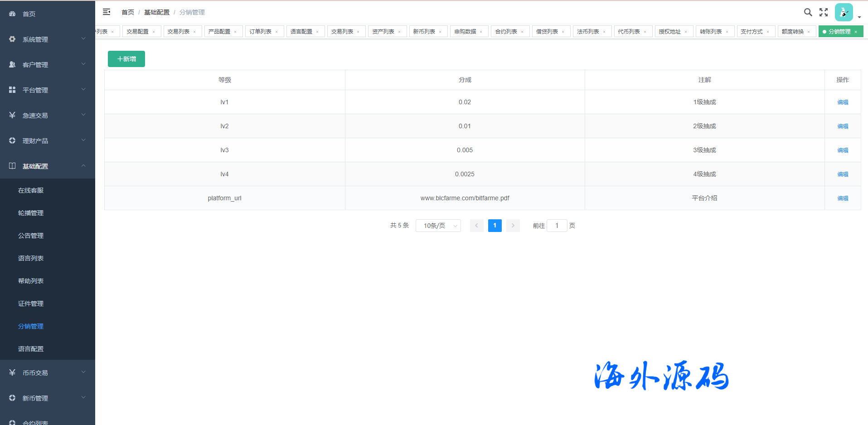Click the 新增 add button
Viewport: 868px width, 425px height.
[x=126, y=59]
